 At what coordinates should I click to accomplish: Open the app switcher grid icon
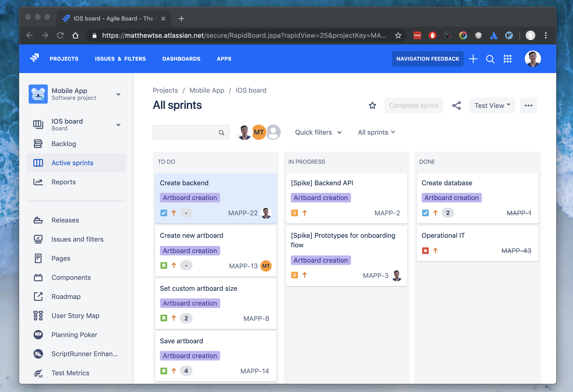pos(507,59)
